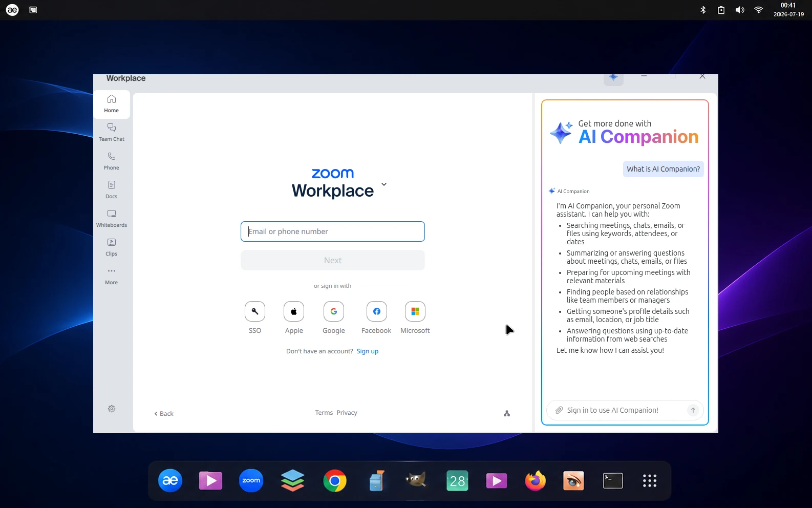Open Zoom from the dock
This screenshot has height=508, width=812.
tap(251, 480)
